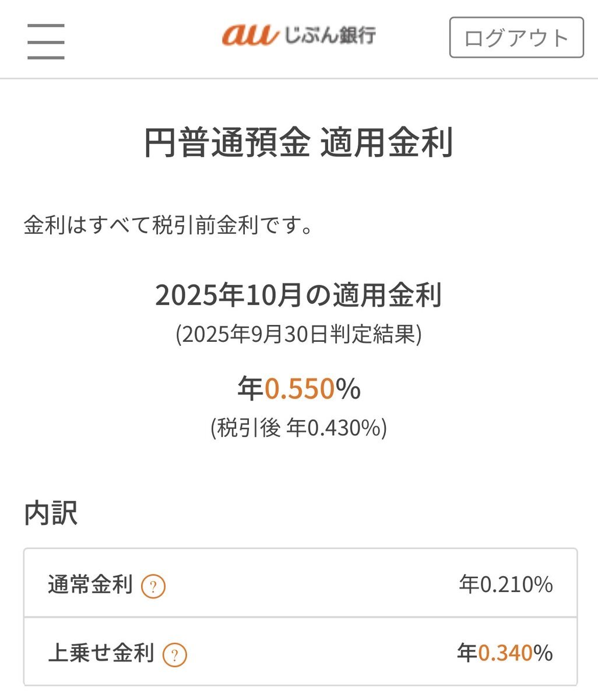Click the 年0.550% applied rate figure
This screenshot has height=700, width=598.
click(x=298, y=388)
